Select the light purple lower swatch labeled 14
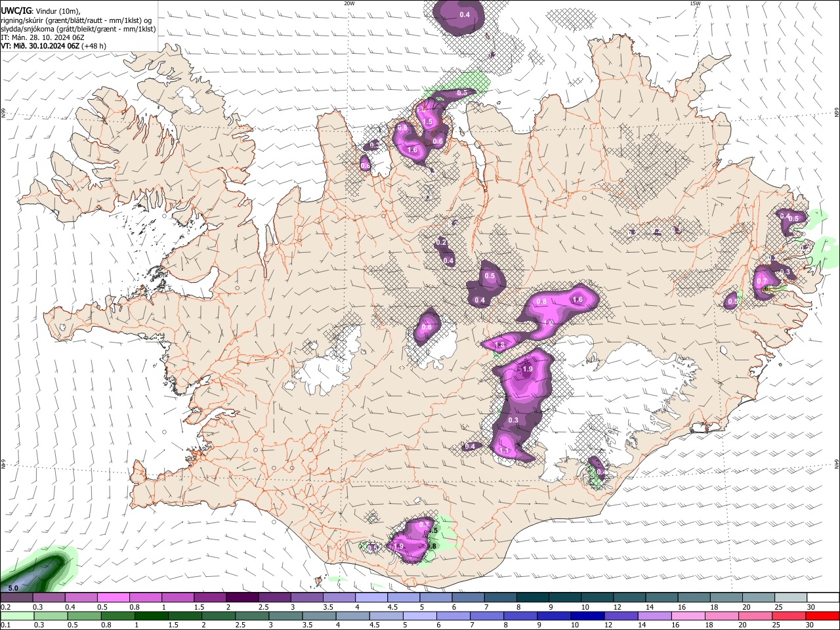 coord(654,616)
